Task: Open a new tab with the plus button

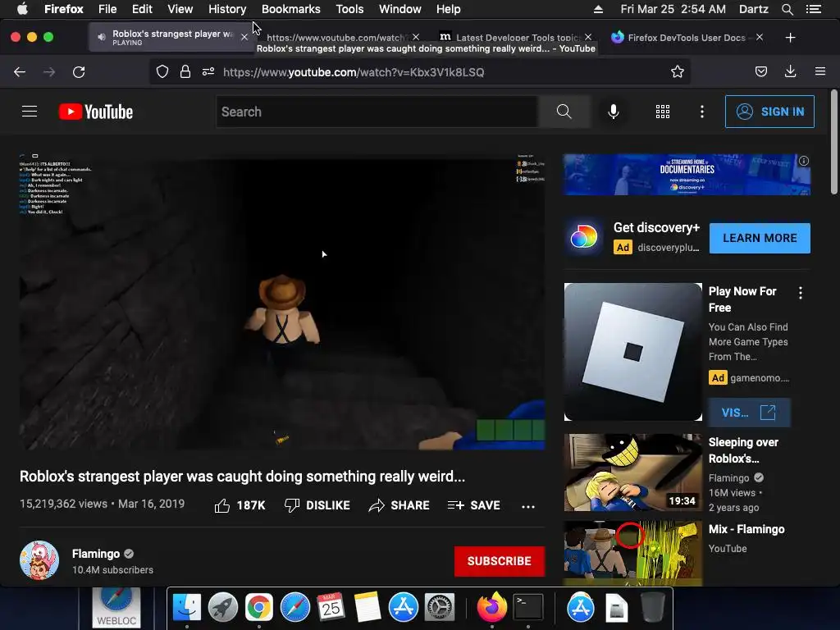Action: 790,38
